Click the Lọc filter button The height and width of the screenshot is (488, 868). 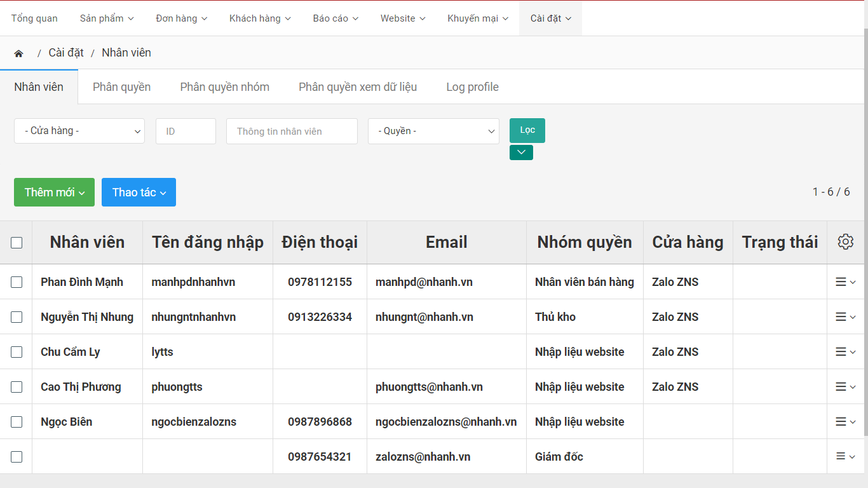(527, 130)
